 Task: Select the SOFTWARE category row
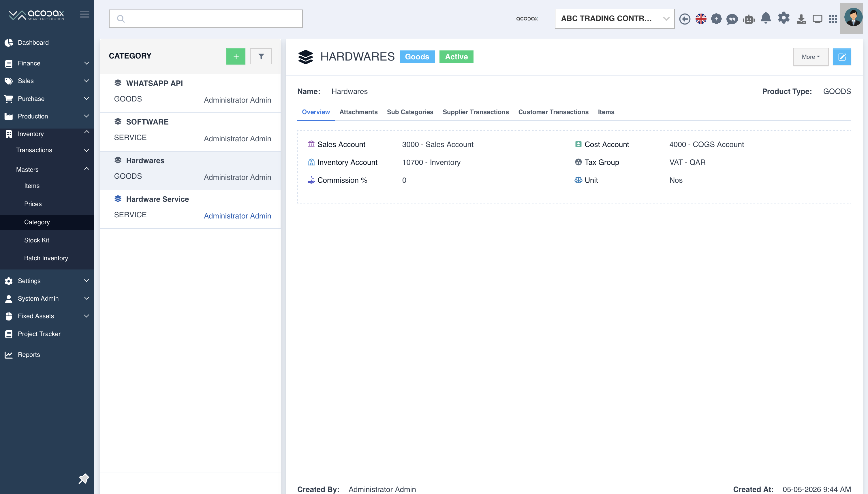pyautogui.click(x=190, y=132)
